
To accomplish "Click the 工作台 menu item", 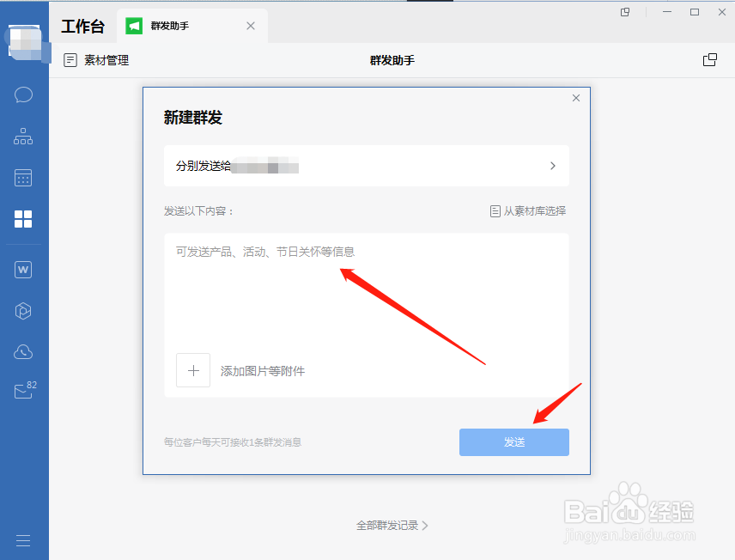I will (x=83, y=26).
